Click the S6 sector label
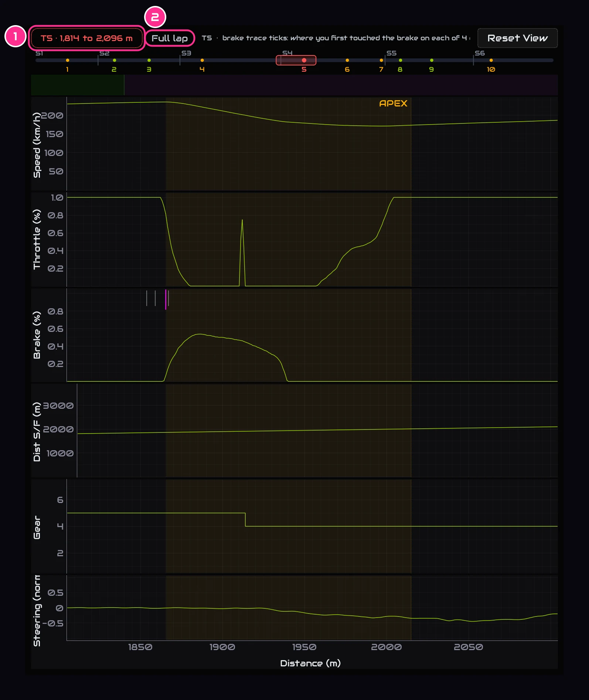589x700 pixels. click(x=480, y=53)
